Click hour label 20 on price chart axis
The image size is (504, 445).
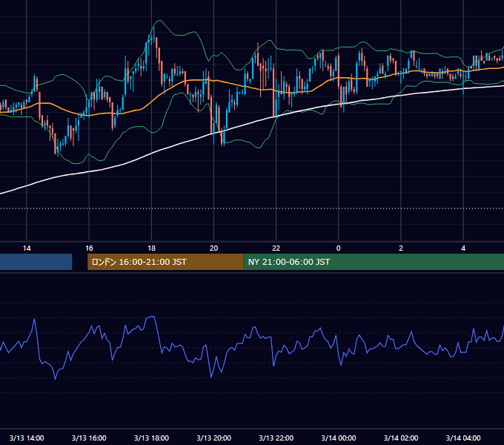coord(213,248)
